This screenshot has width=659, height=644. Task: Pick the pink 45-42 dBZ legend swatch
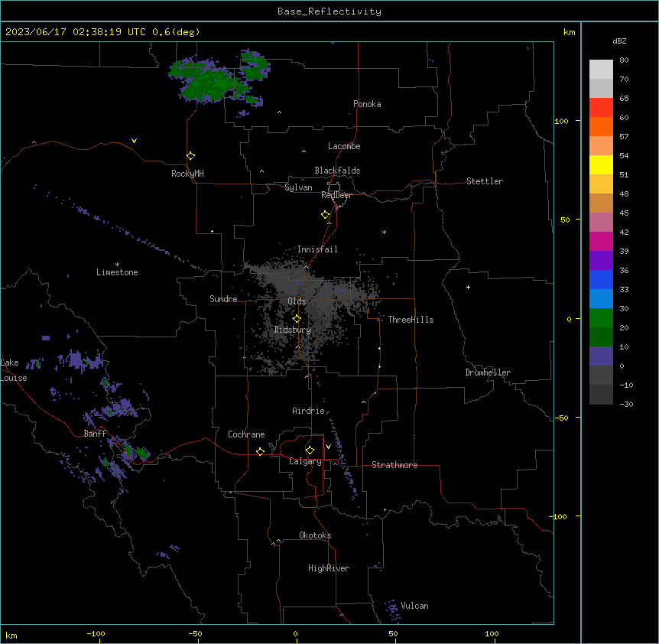coord(601,223)
